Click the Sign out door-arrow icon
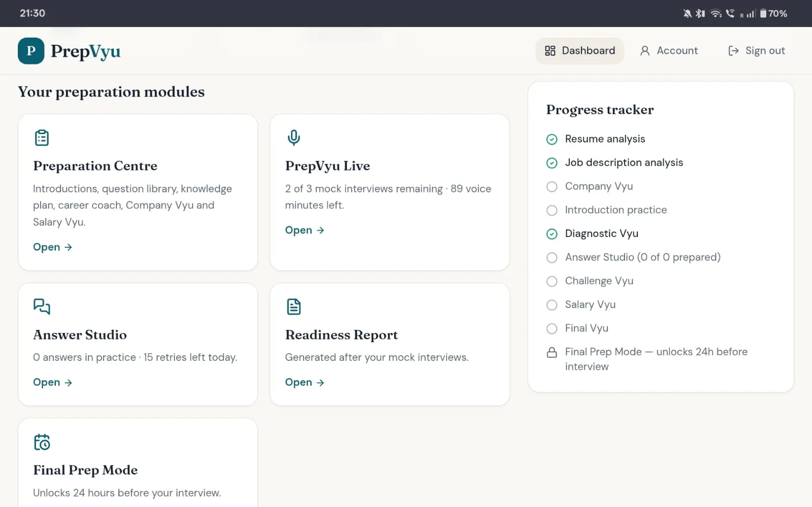Viewport: 812px width, 507px height. 733,51
